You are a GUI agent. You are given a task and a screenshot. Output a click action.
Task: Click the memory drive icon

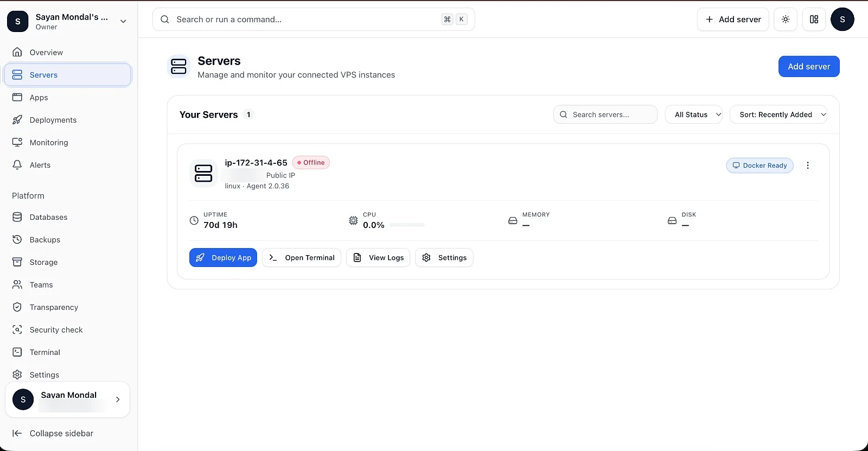(x=513, y=220)
